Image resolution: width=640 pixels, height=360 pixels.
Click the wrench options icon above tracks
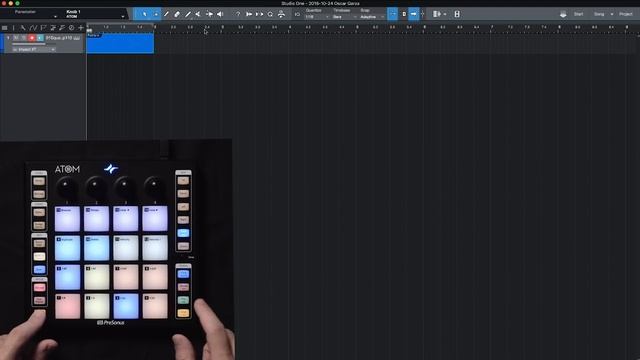[23, 28]
